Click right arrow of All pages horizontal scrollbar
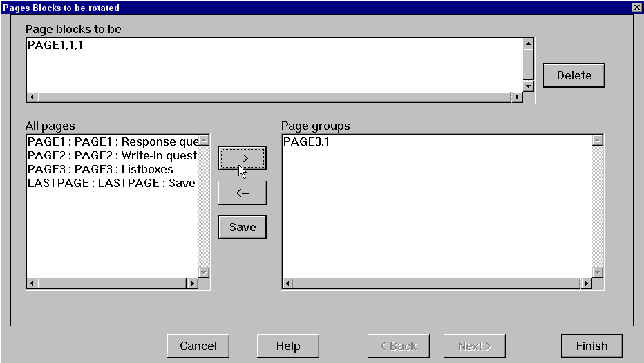 tap(192, 284)
